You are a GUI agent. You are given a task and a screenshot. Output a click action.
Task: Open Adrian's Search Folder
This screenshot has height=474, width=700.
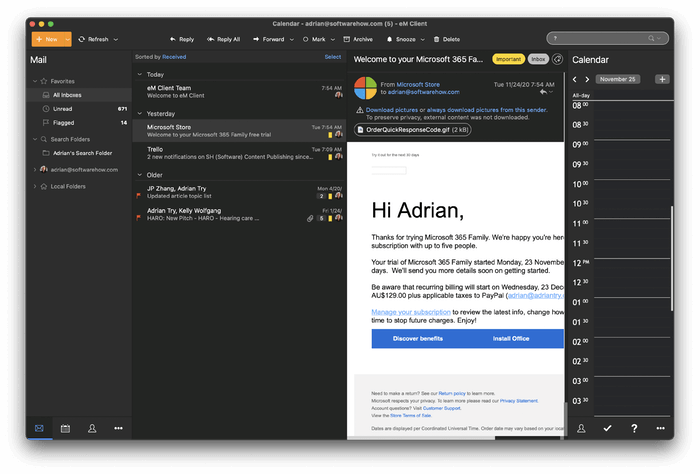pyautogui.click(x=83, y=153)
